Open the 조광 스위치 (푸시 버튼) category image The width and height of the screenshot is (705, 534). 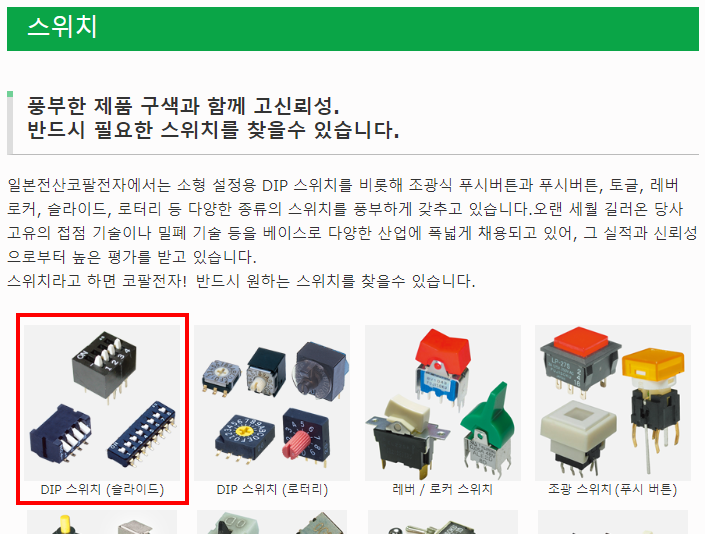[613, 403]
